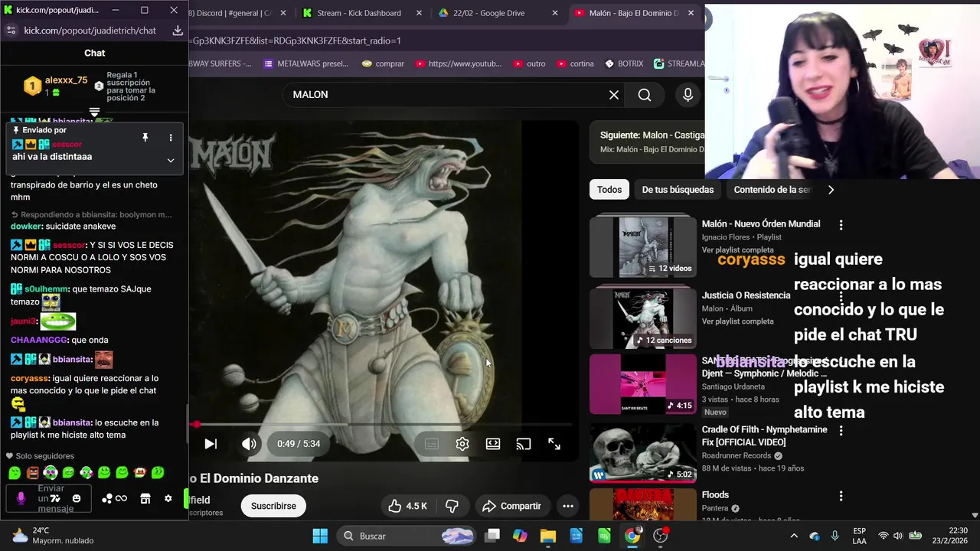Open chat settings gear icon
Image resolution: width=980 pixels, height=551 pixels.
coord(168,499)
